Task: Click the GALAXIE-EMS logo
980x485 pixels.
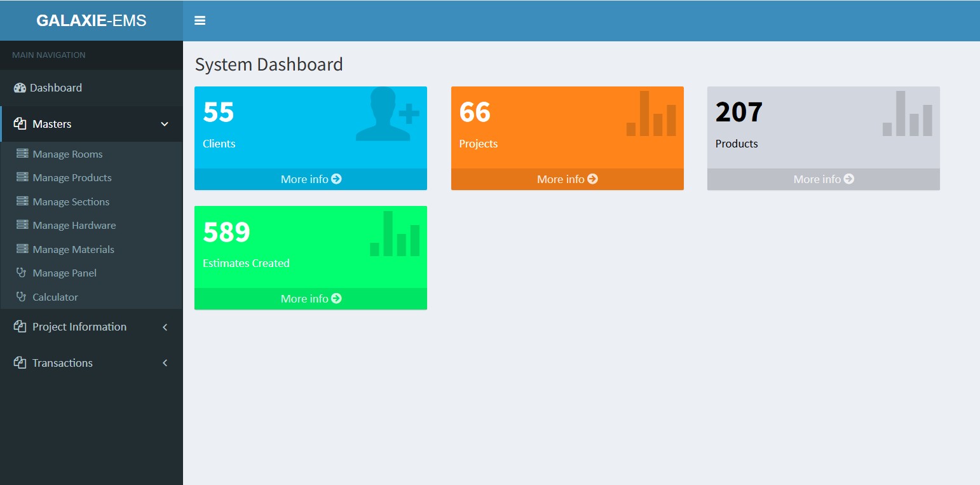Action: click(x=92, y=21)
